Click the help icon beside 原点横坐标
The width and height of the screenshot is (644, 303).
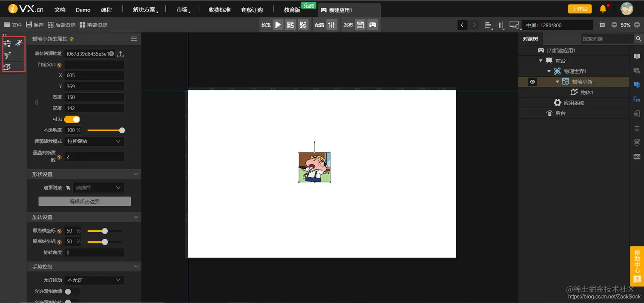[59, 231]
